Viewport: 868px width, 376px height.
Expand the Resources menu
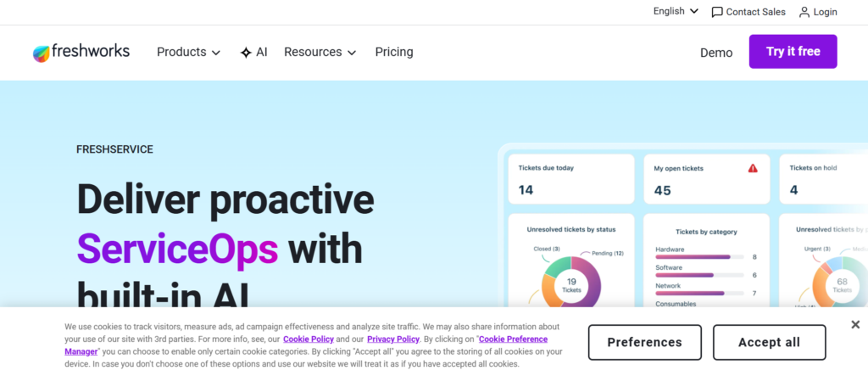(x=320, y=53)
